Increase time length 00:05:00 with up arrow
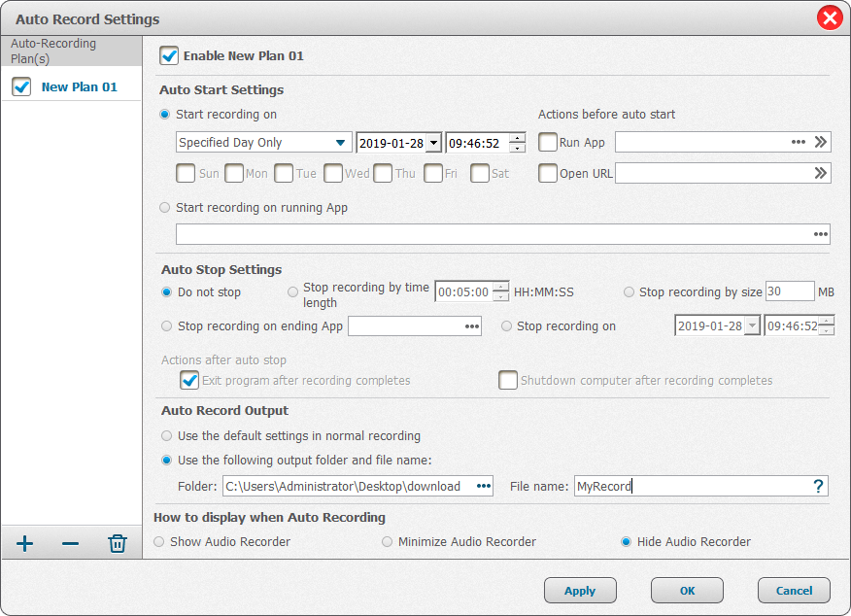The height and width of the screenshot is (616, 851). click(501, 287)
